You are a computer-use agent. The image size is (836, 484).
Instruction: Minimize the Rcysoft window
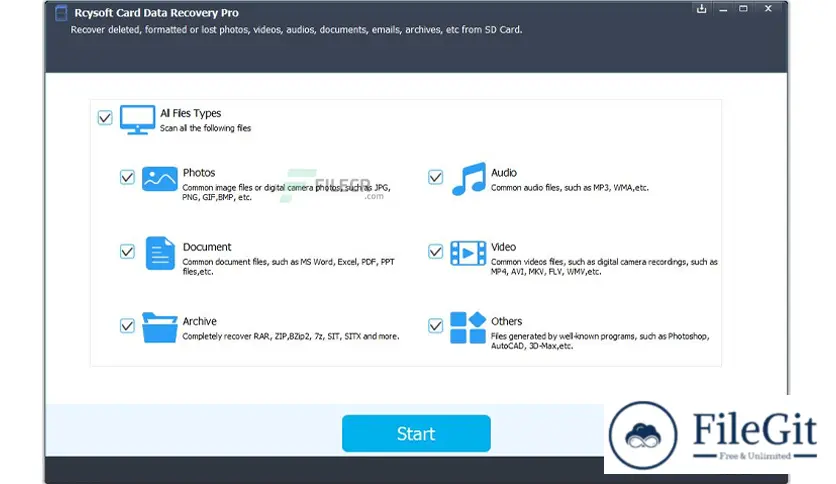coord(723,9)
